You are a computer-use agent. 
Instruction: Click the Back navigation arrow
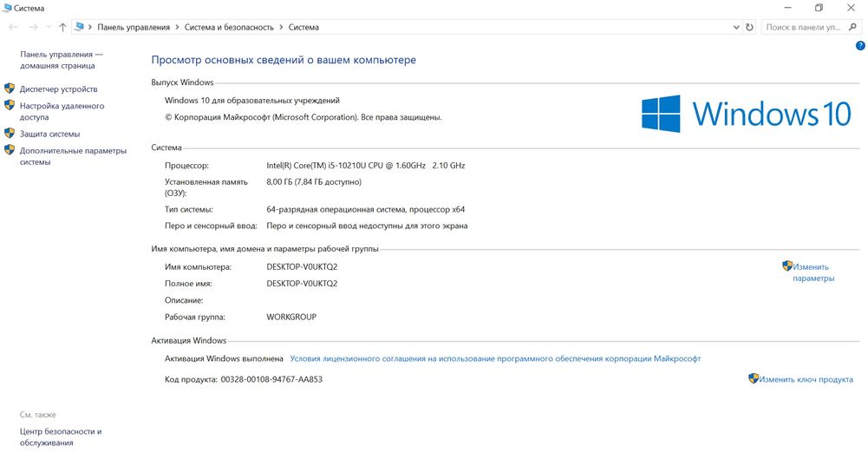(x=13, y=27)
